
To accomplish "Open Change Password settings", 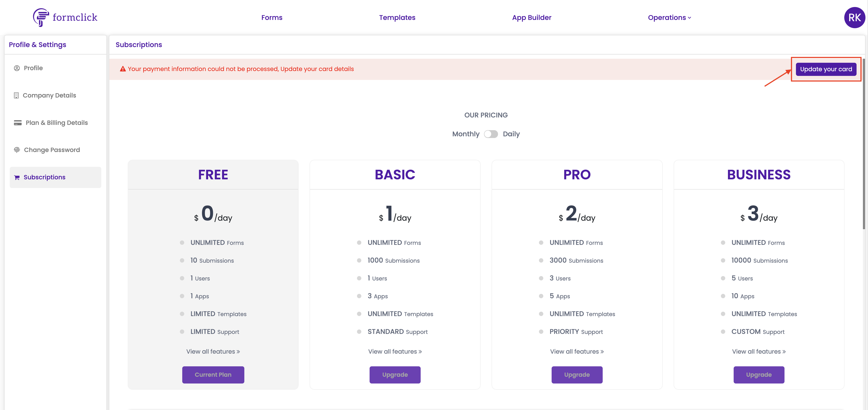I will 55,150.
